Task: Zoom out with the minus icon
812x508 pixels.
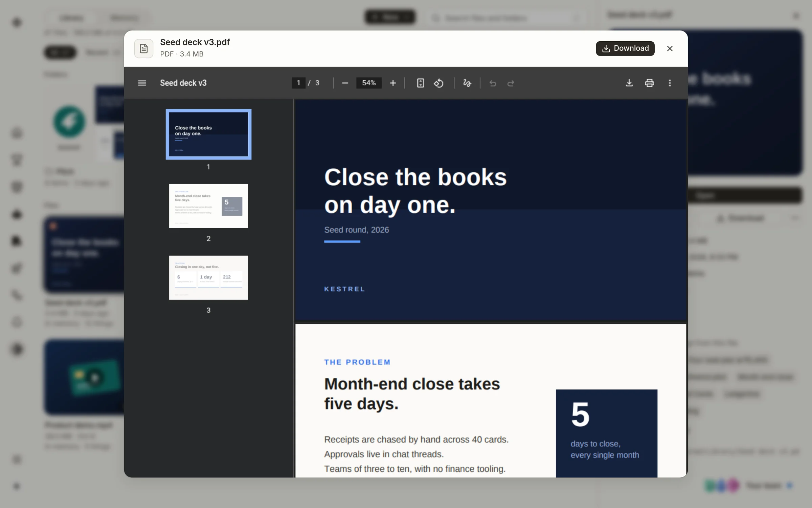Action: click(x=345, y=83)
